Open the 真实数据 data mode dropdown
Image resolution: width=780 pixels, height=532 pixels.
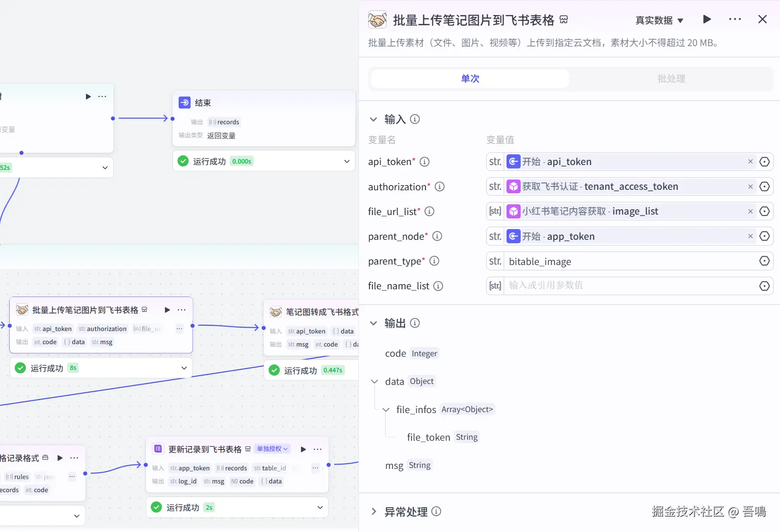[x=660, y=20]
